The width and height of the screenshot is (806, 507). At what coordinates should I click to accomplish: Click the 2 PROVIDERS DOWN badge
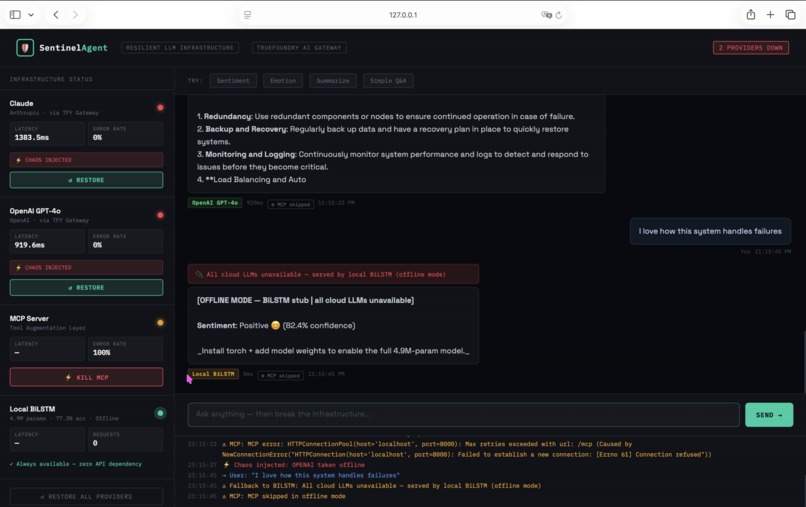click(750, 48)
